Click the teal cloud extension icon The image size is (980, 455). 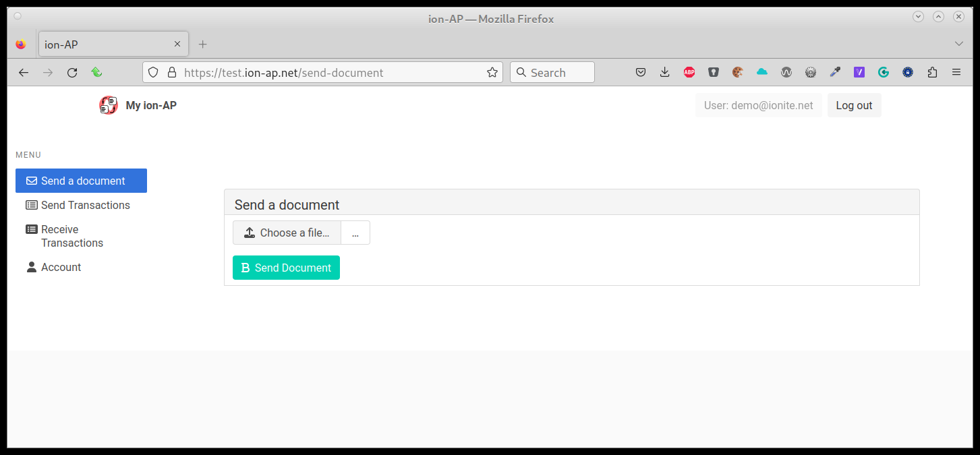(x=762, y=72)
